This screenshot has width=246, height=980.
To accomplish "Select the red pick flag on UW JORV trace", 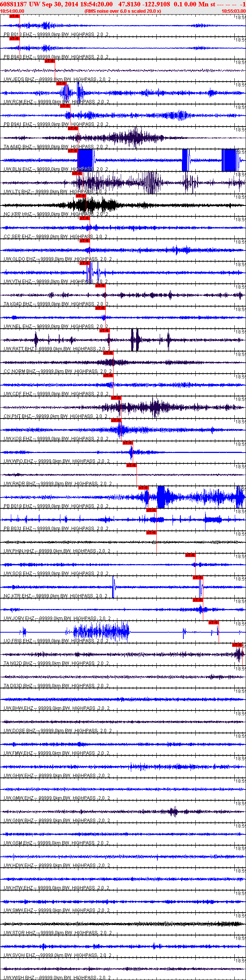I will (x=198, y=600).
